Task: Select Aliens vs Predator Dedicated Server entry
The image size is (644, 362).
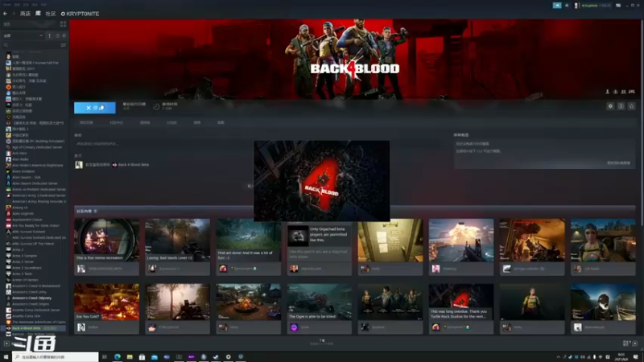Action: (35, 189)
